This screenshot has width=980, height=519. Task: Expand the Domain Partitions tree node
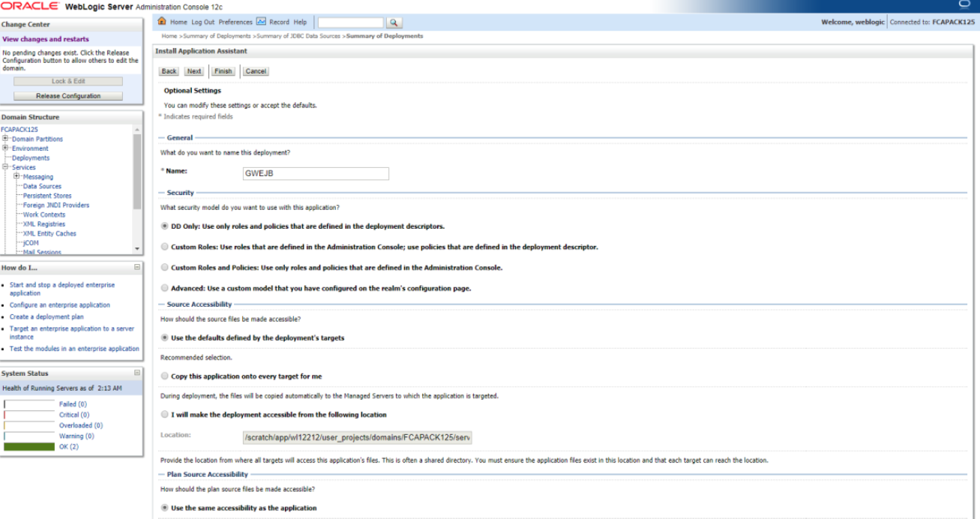point(4,139)
